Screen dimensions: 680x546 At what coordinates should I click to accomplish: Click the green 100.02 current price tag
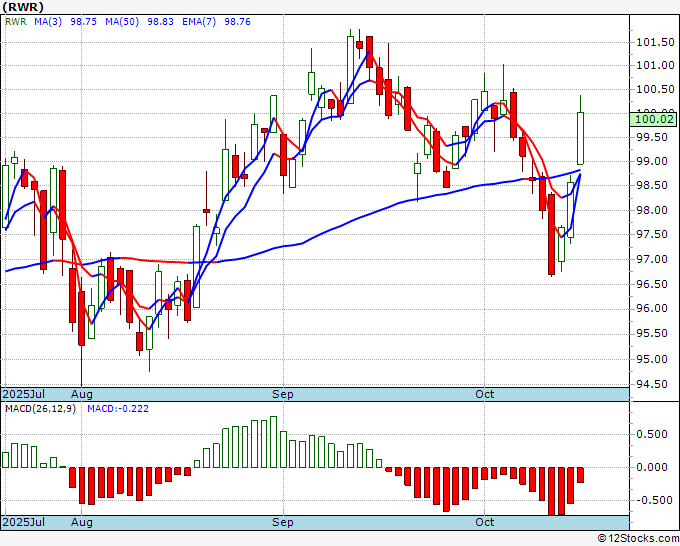point(653,119)
